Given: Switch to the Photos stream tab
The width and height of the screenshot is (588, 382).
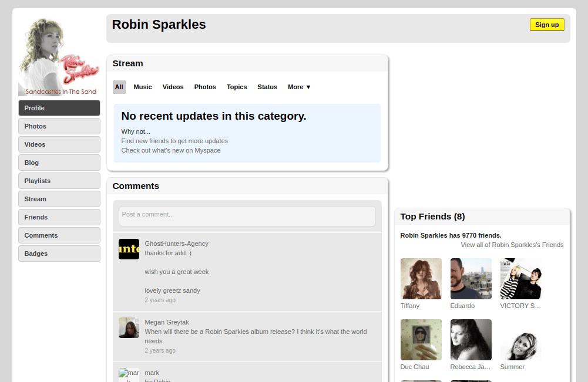Looking at the screenshot, I should click(x=205, y=87).
